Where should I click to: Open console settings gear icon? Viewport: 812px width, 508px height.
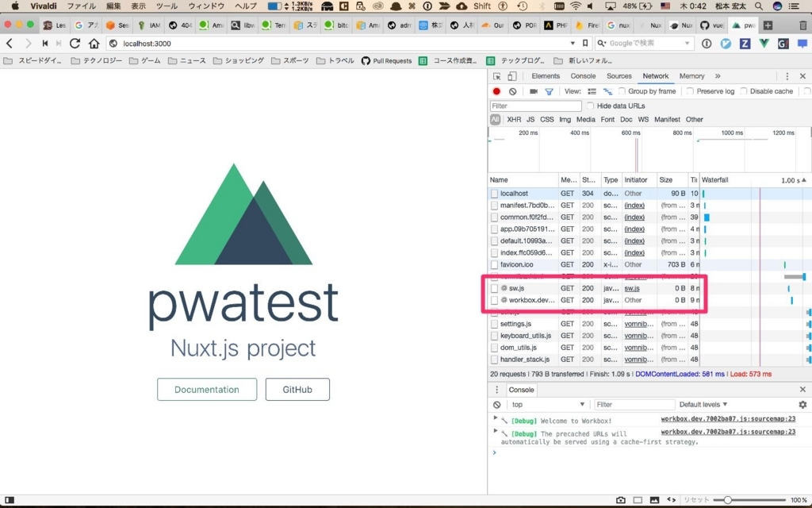click(802, 404)
